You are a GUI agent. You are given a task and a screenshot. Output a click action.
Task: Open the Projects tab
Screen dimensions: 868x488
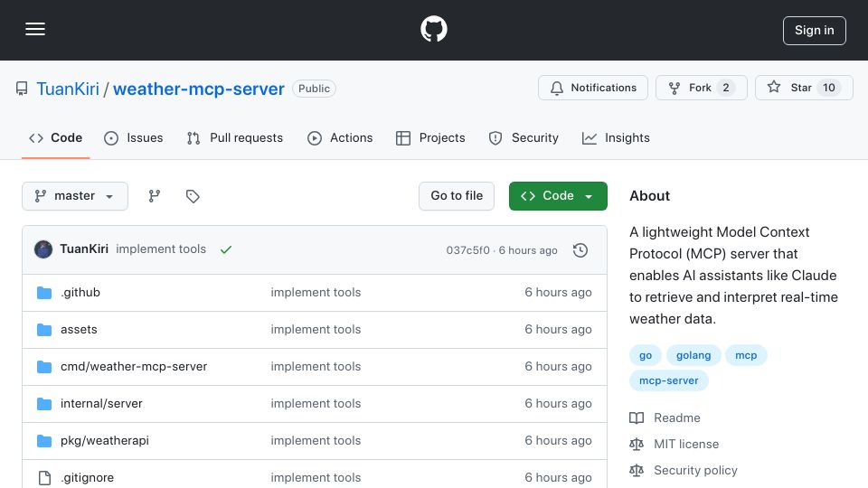coord(430,137)
